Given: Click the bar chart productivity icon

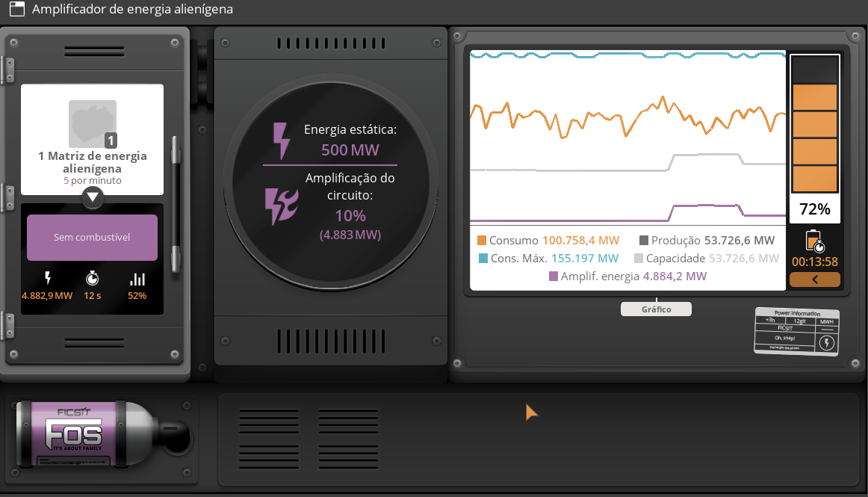Looking at the screenshot, I should (137, 279).
